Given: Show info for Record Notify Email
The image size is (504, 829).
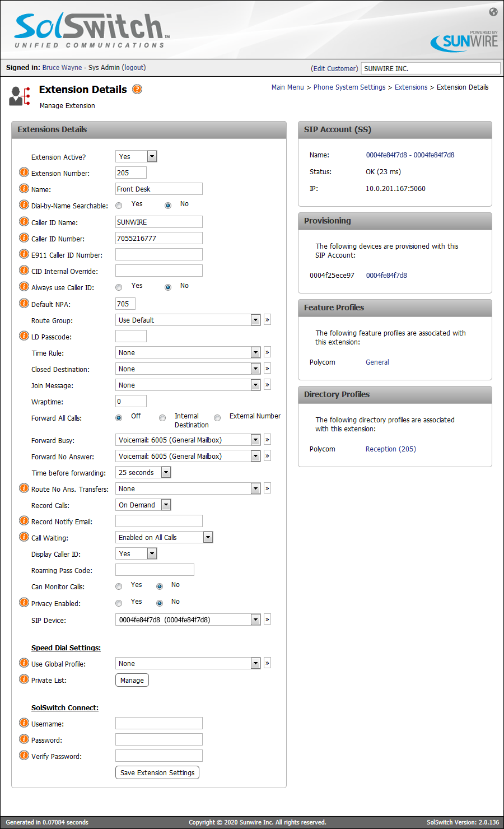Looking at the screenshot, I should (24, 521).
